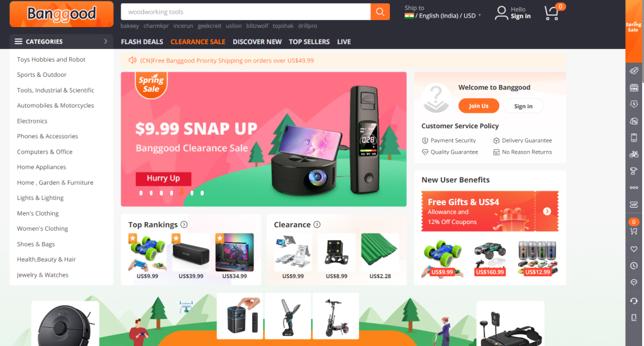Viewport: 644px width, 346px height.
Task: Click the orange search magnifier button
Action: coord(380,12)
